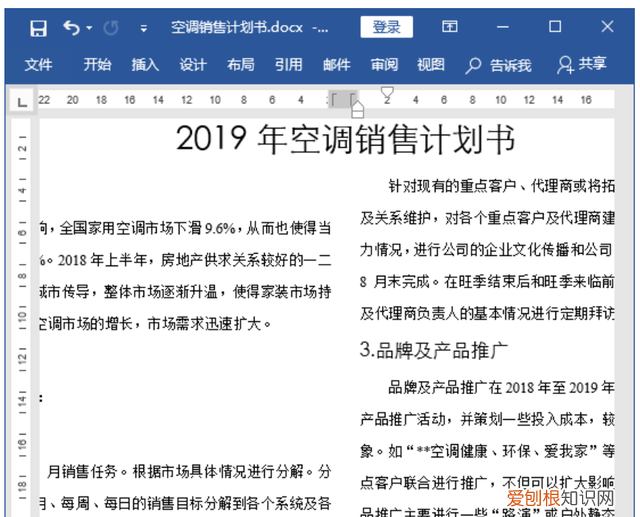640x517 pixels.
Task: Click the text 全国家用空调市场下滑 9.6%
Action: (x=148, y=228)
